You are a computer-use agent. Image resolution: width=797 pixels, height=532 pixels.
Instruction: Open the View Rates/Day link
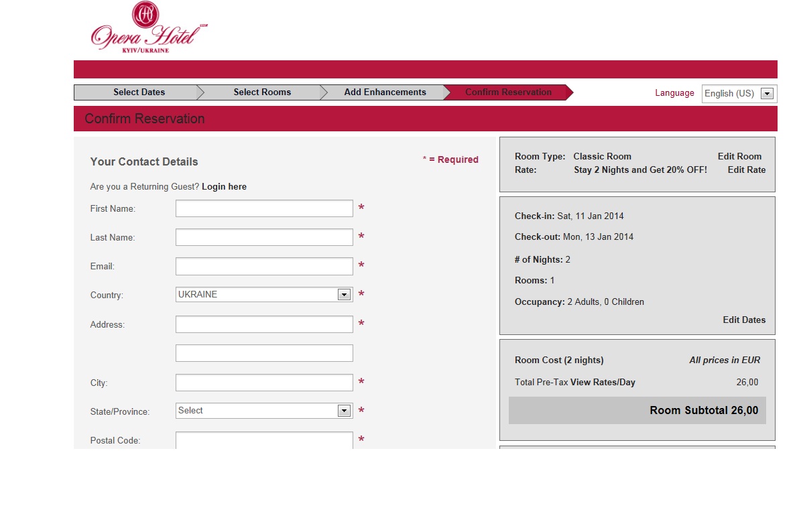(603, 382)
